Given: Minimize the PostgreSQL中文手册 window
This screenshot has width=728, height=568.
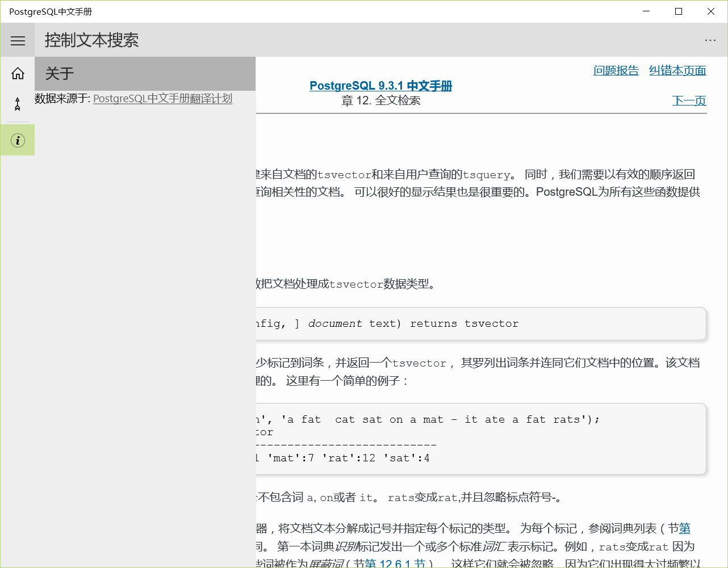Looking at the screenshot, I should pyautogui.click(x=646, y=11).
